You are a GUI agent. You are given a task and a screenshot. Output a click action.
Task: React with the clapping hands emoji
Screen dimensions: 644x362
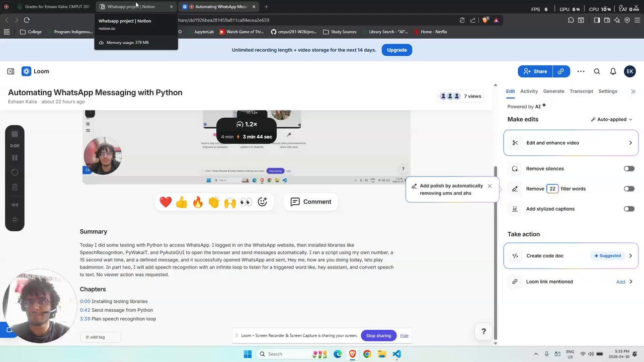[x=214, y=202]
